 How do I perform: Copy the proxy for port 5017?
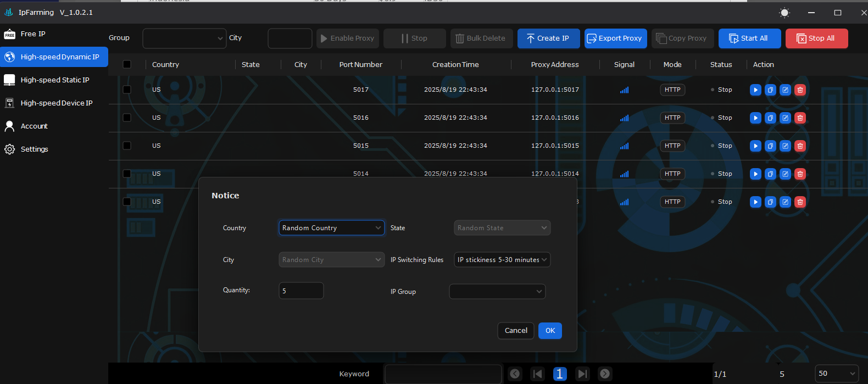coord(771,90)
